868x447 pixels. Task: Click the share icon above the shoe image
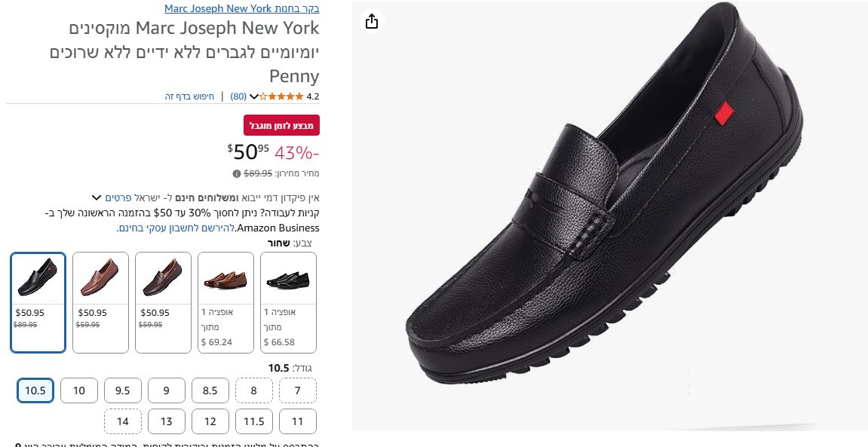click(371, 21)
